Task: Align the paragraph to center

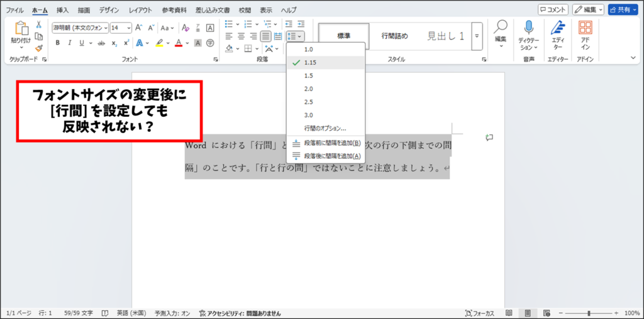Action: tap(241, 36)
